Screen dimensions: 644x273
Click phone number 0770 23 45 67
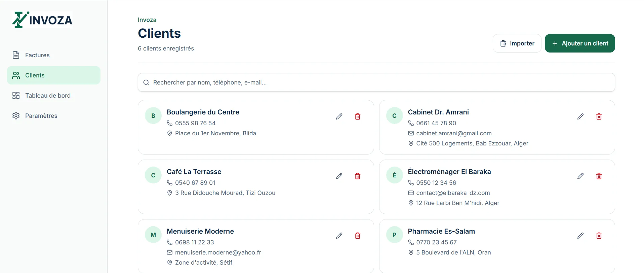coord(437,242)
